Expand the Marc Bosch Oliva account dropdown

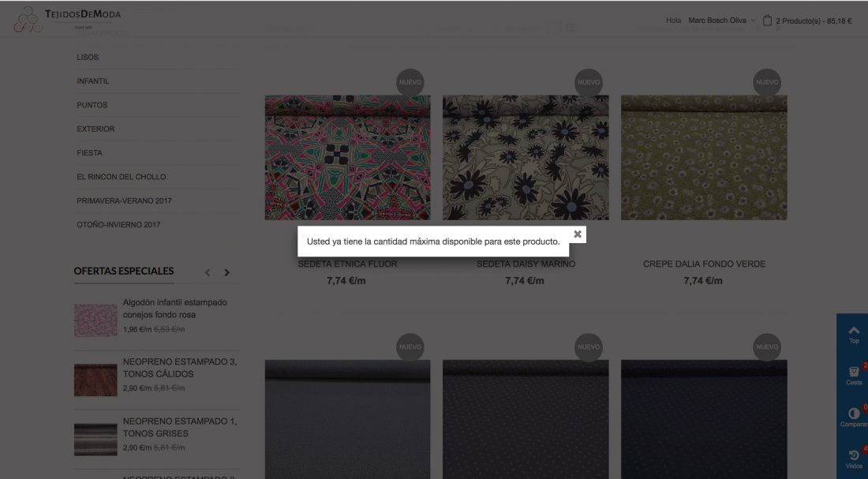tap(722, 21)
